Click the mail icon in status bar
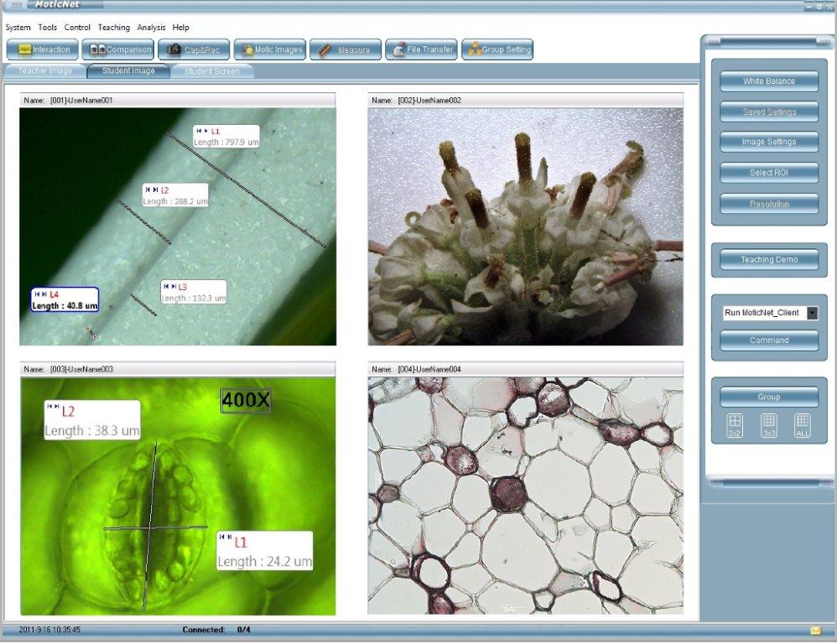This screenshot has width=837, height=644. click(x=815, y=631)
